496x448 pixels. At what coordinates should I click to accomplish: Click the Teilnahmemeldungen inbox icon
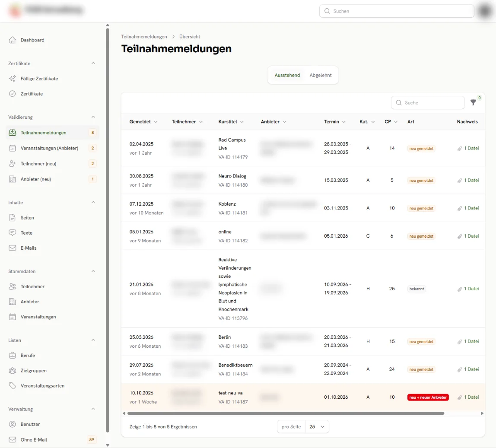(x=13, y=133)
